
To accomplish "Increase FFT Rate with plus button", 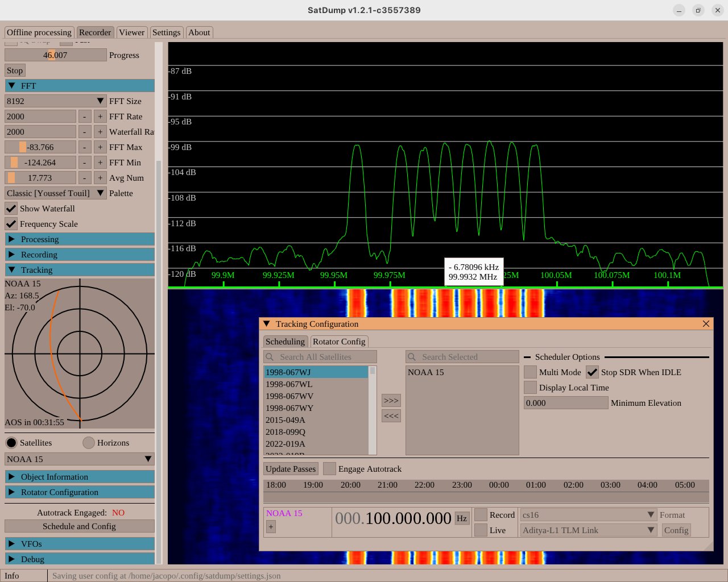I will pos(100,117).
